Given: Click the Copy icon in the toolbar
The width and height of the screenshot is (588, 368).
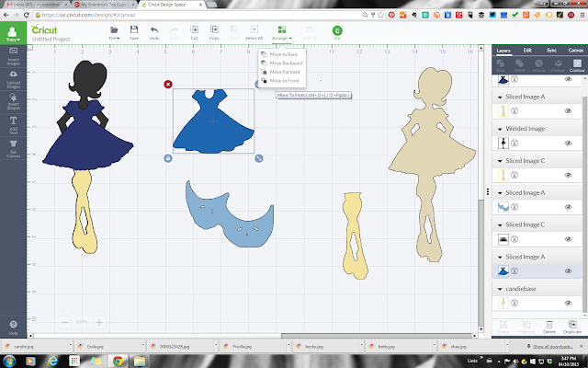Looking at the screenshot, I should 214,29.
